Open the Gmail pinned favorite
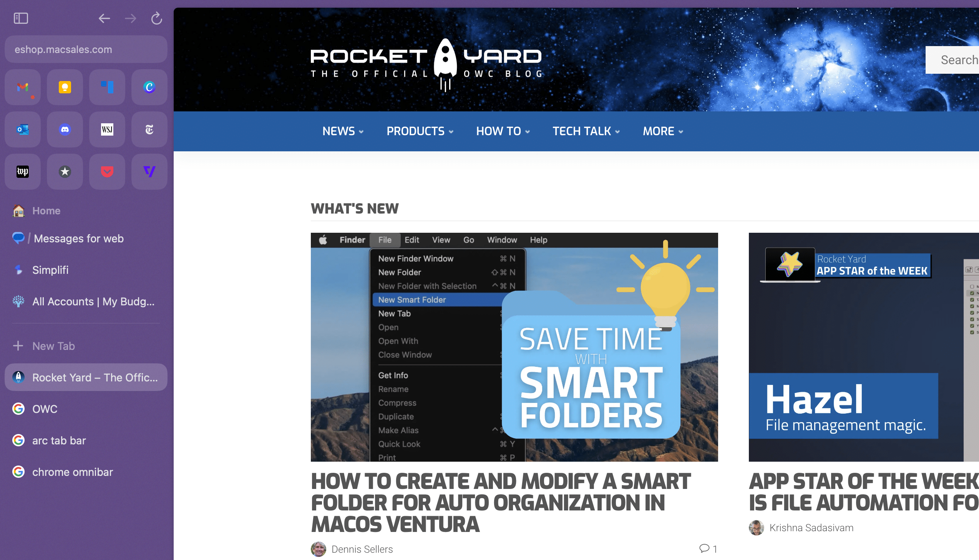This screenshot has width=979, height=560. tap(23, 87)
